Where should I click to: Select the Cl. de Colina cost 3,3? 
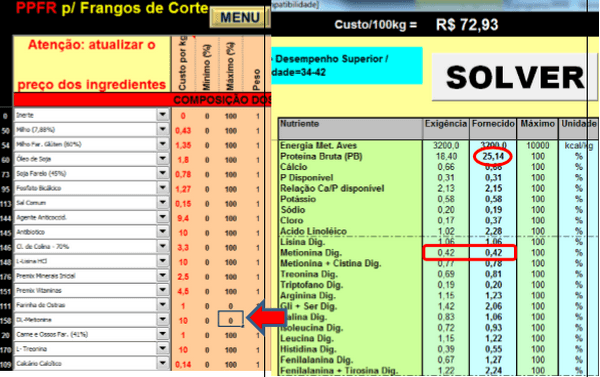pyautogui.click(x=183, y=248)
